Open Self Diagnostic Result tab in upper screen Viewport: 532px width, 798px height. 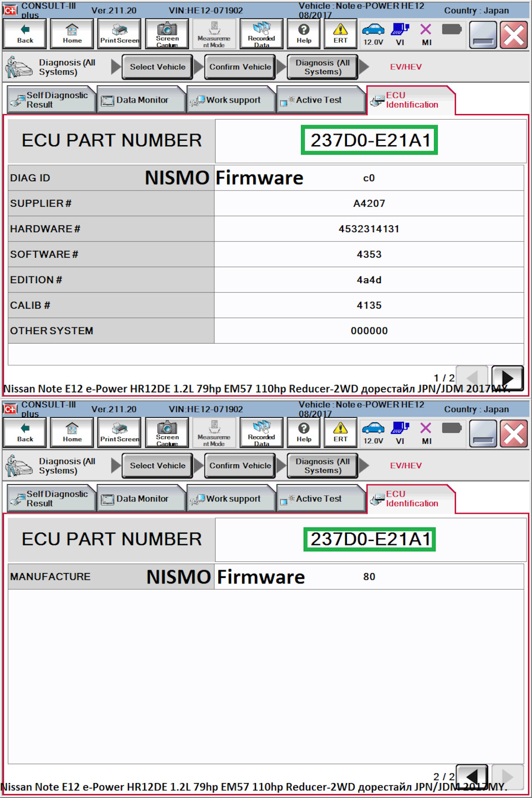click(52, 100)
